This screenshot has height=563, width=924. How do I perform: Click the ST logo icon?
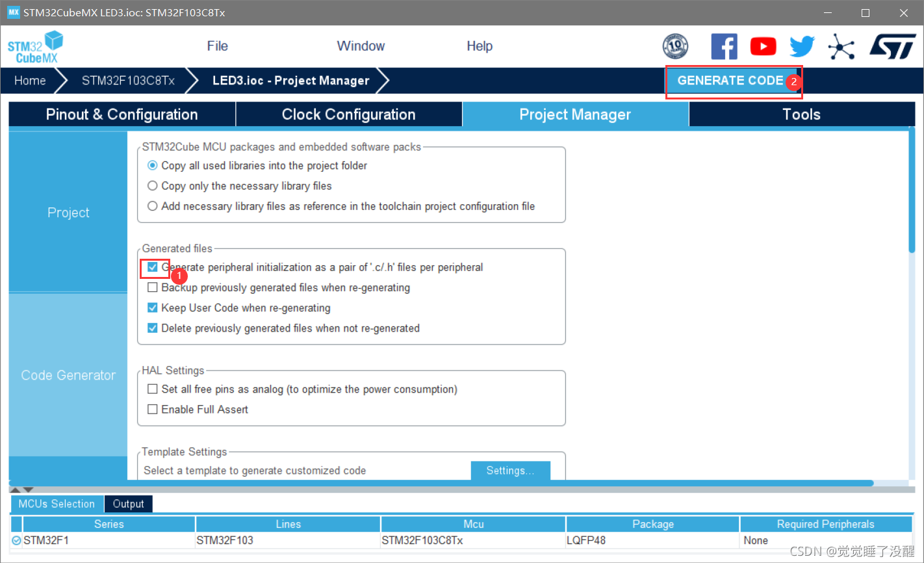(893, 46)
